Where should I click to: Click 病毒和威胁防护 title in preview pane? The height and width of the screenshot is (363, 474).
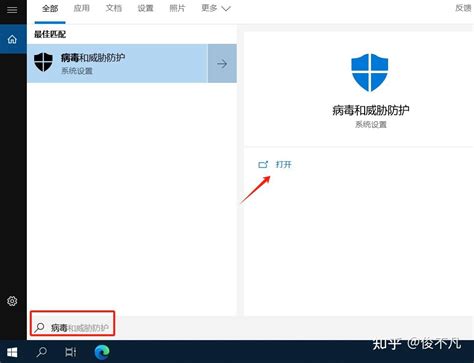(371, 110)
